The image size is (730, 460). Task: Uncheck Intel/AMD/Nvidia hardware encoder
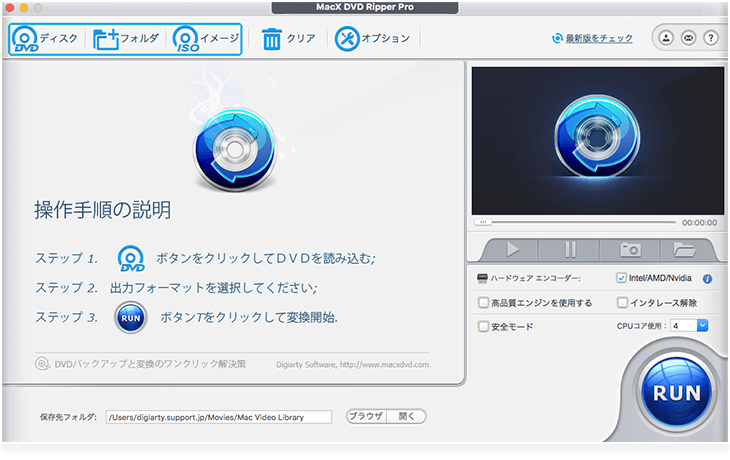coord(622,279)
